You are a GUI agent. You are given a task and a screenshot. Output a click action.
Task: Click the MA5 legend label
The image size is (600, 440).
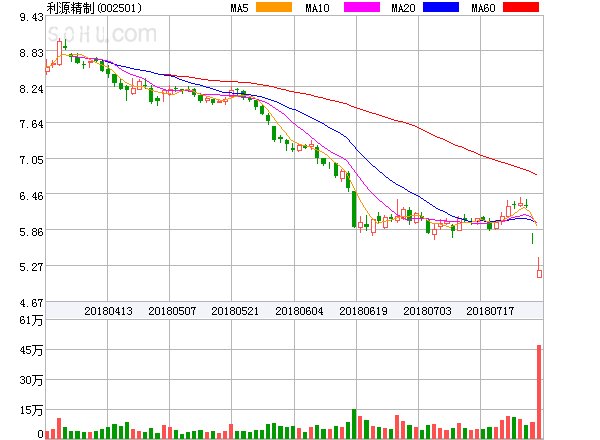pyautogui.click(x=239, y=8)
